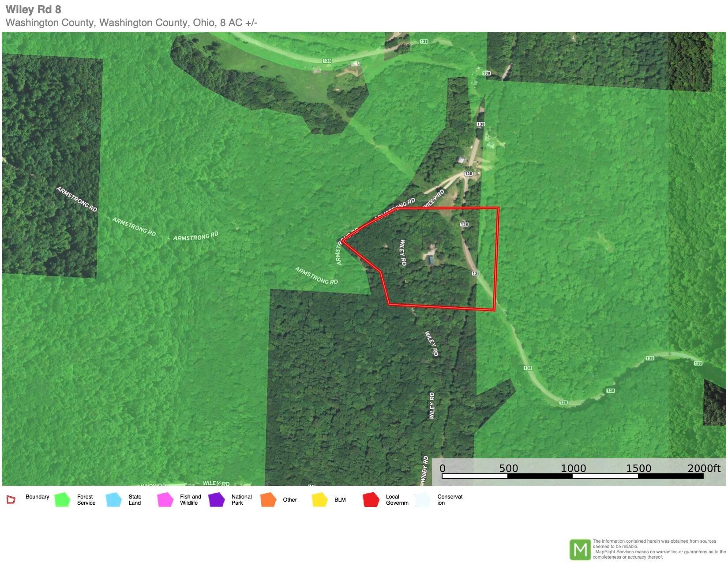Click the green MapRight logo

click(x=580, y=550)
